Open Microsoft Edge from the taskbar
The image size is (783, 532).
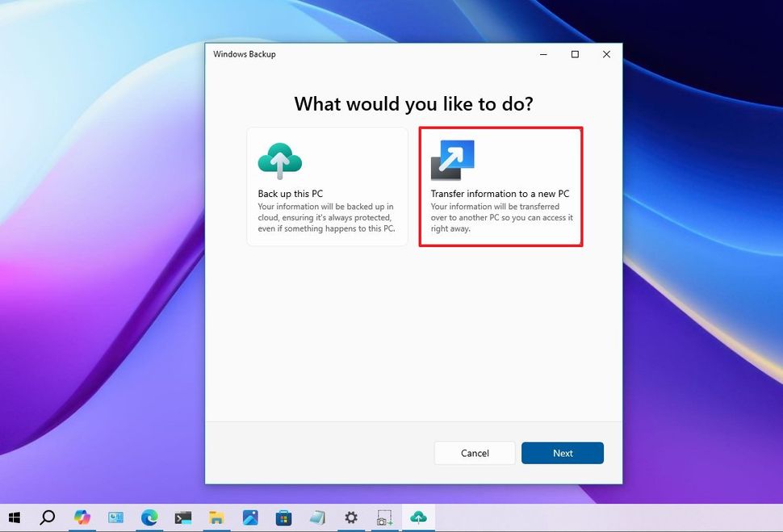coord(149,517)
